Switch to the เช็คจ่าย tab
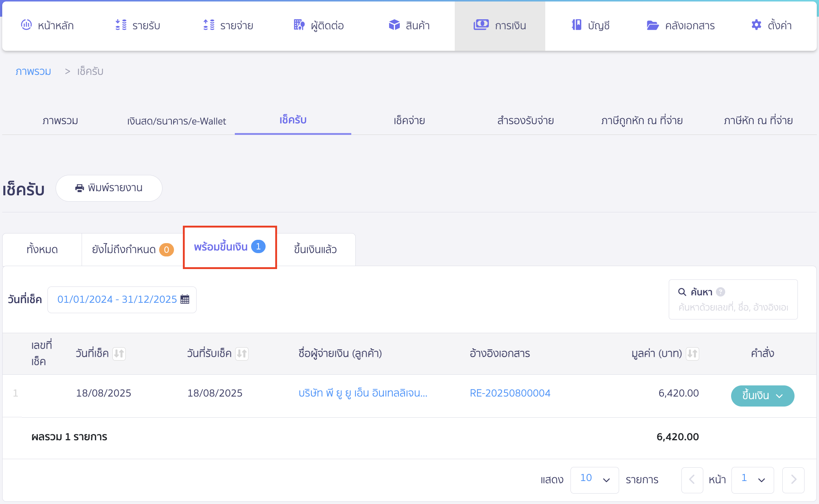The image size is (819, 504). tap(408, 120)
